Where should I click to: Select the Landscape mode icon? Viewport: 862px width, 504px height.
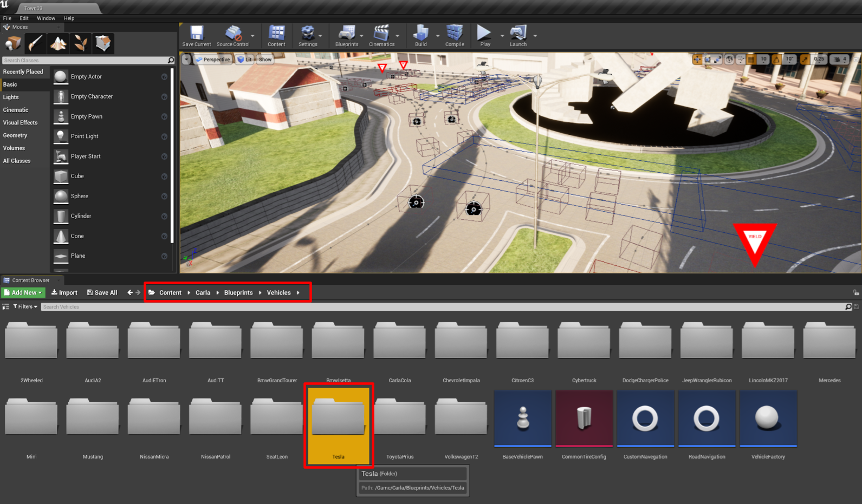[x=58, y=43]
